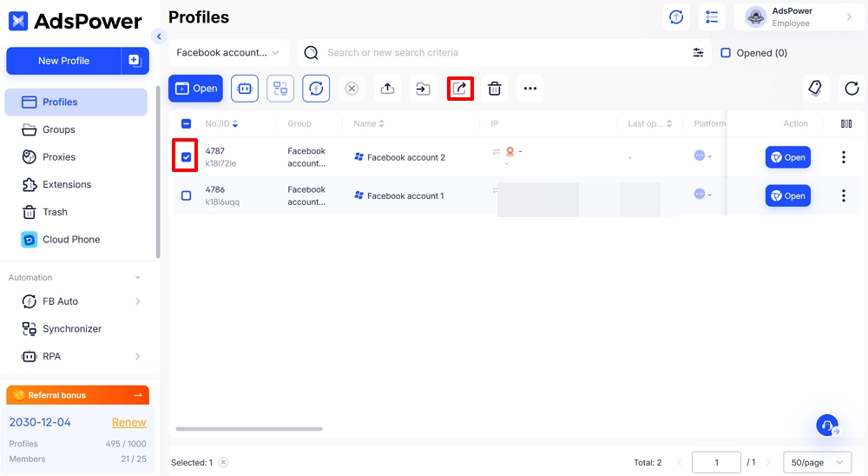868x476 pixels.
Task: Open the search filter settings icon
Action: [x=698, y=53]
